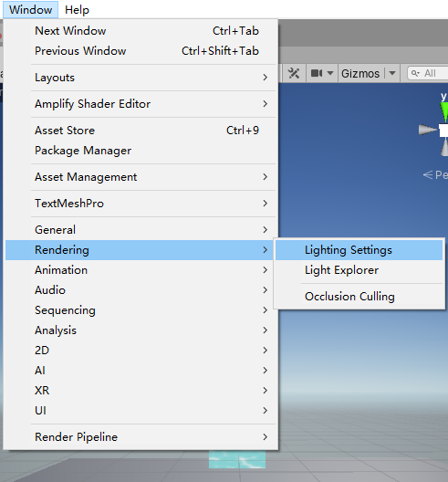Viewport: 448px width, 482px height.
Task: Select Previous Window menu entry
Action: [141, 51]
